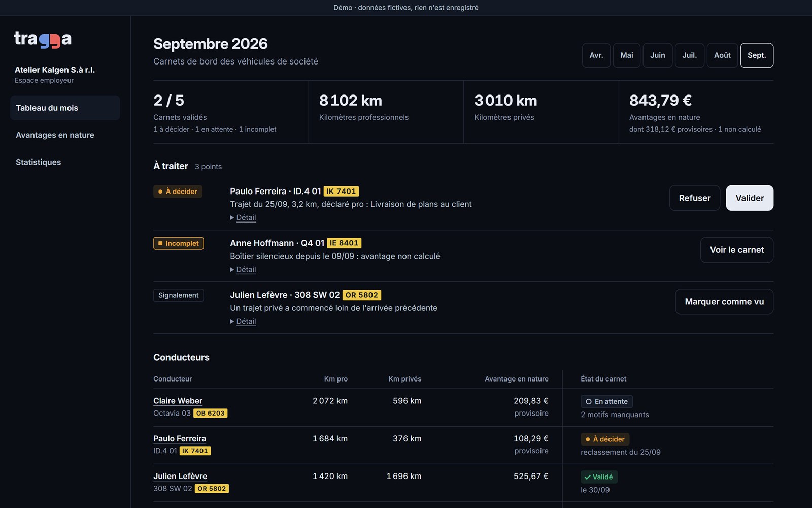812x508 pixels.
Task: Click the tragga logo
Action: pos(43,39)
